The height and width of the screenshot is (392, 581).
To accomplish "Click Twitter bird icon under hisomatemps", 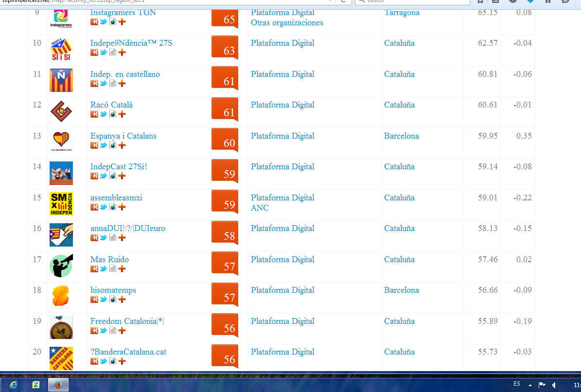I will (104, 300).
